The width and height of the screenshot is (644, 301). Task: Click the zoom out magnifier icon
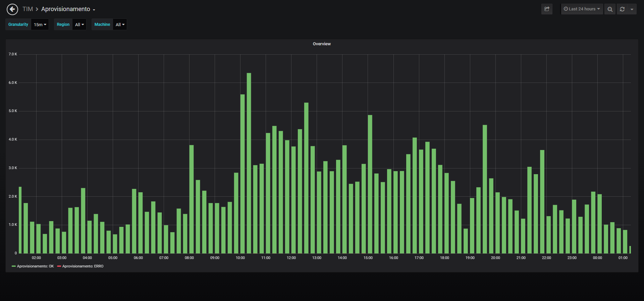click(x=610, y=9)
